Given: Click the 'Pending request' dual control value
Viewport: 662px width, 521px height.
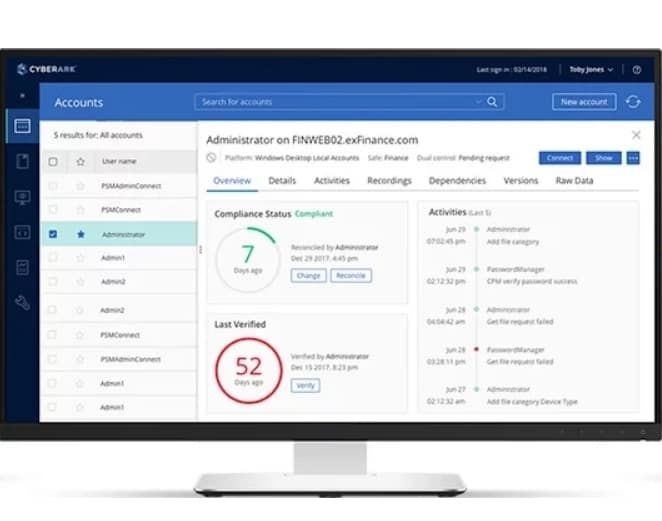Looking at the screenshot, I should coord(484,158).
